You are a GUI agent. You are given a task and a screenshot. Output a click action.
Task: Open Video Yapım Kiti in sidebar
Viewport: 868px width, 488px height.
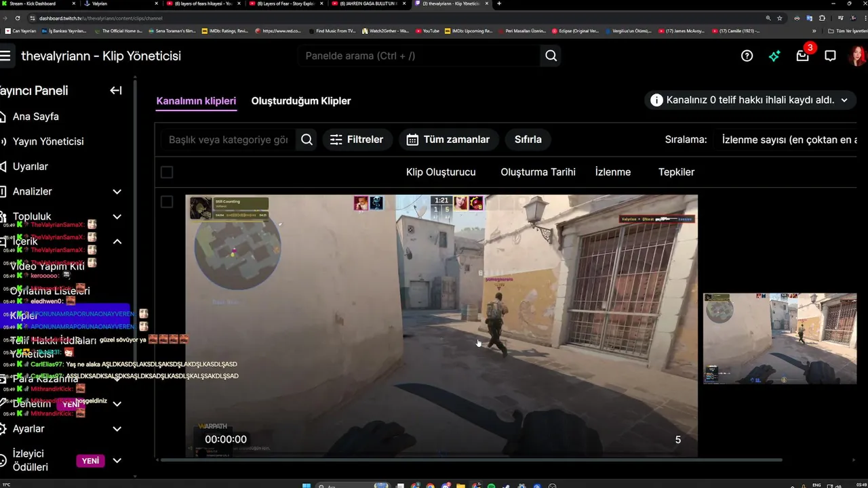pyautogui.click(x=47, y=266)
